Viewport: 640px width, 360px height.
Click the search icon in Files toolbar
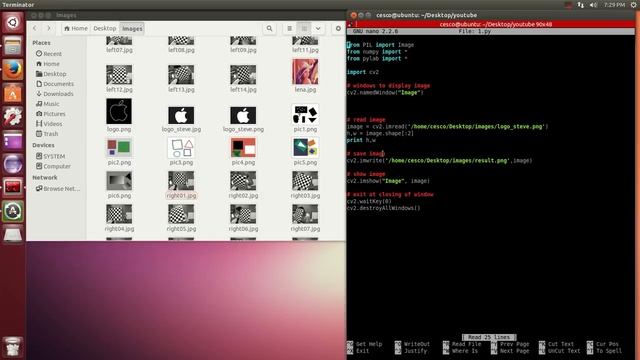[269, 29]
